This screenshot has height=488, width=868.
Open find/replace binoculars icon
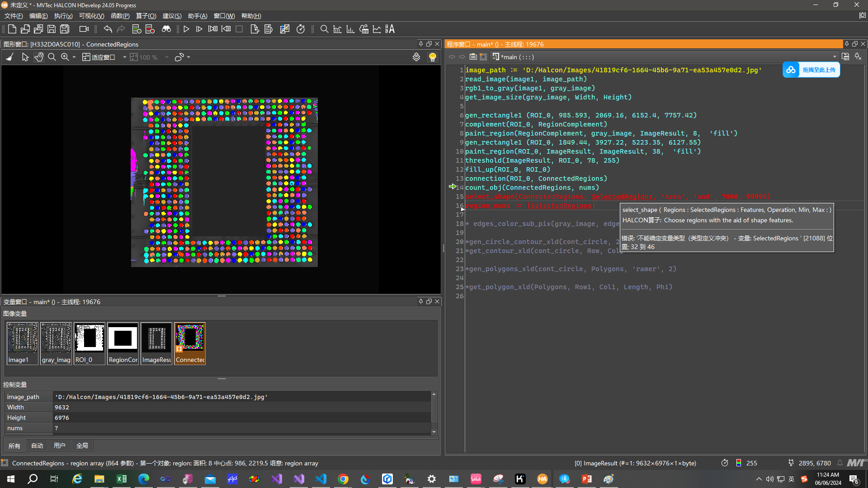(x=166, y=29)
